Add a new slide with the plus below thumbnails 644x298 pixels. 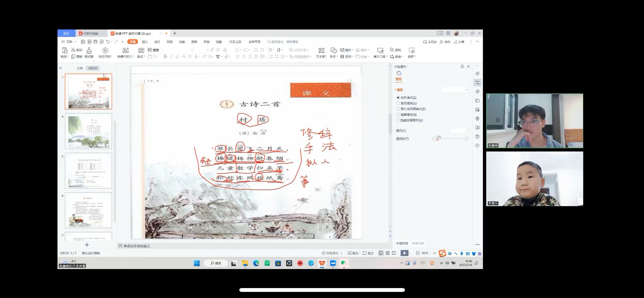pyautogui.click(x=87, y=245)
